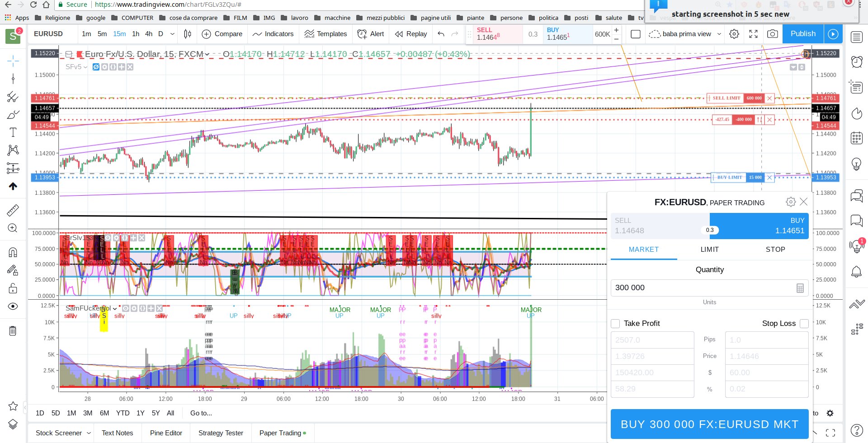Switch order type to STOP tab
Viewport: 868px width, 443px height.
[775, 250]
